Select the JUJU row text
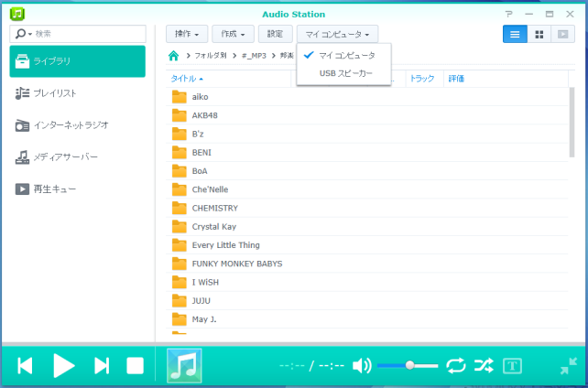The width and height of the screenshot is (588, 388). click(201, 301)
